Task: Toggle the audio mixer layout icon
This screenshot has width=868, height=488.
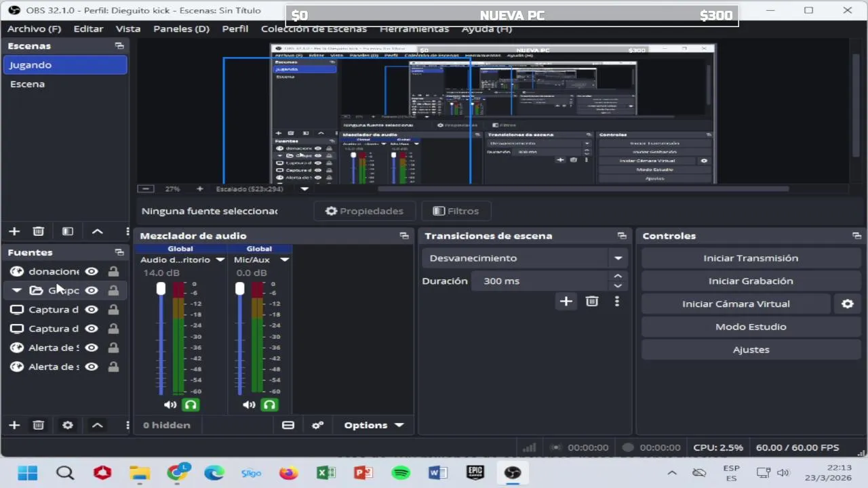Action: tap(288, 425)
